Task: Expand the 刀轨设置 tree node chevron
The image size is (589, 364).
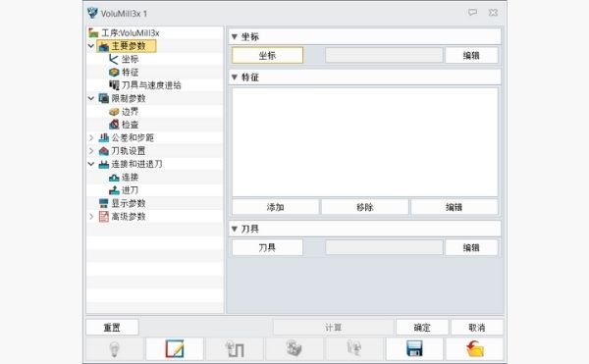Action: [x=91, y=151]
